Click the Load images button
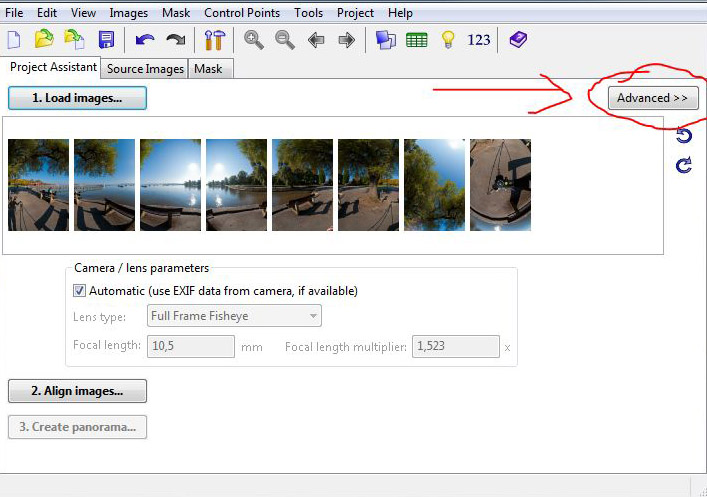The image size is (707, 497). [77, 98]
